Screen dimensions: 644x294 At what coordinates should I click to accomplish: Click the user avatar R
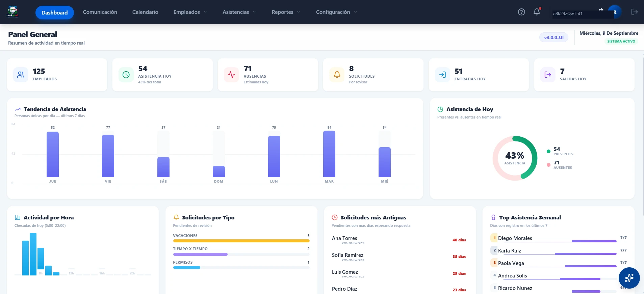[615, 12]
